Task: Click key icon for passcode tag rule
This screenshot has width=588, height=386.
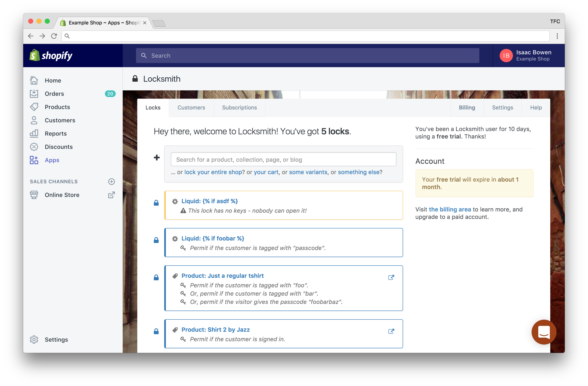Action: (183, 248)
